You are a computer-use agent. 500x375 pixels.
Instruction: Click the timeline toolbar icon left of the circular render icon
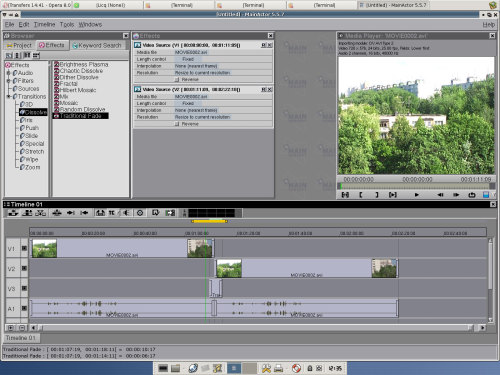point(126,213)
